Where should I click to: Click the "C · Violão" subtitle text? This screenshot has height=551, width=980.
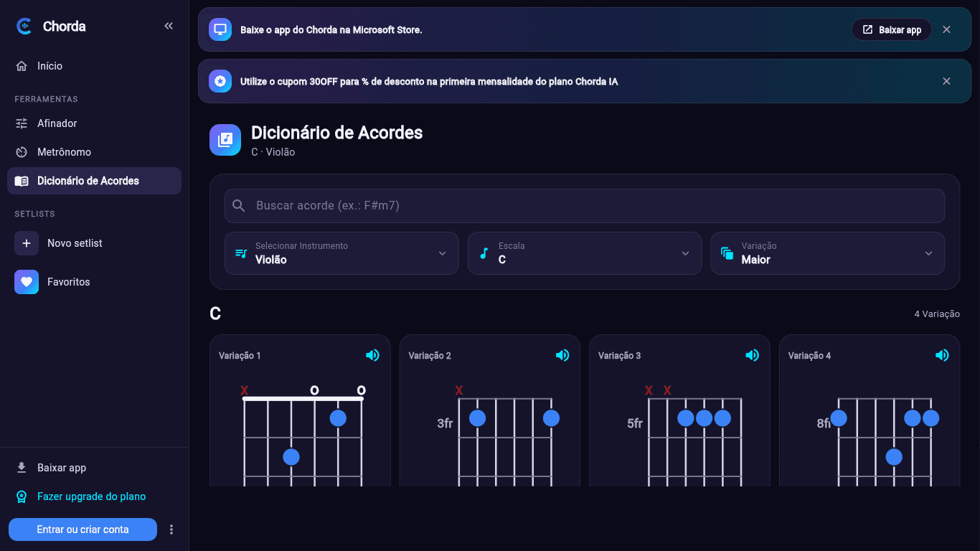coord(273,152)
